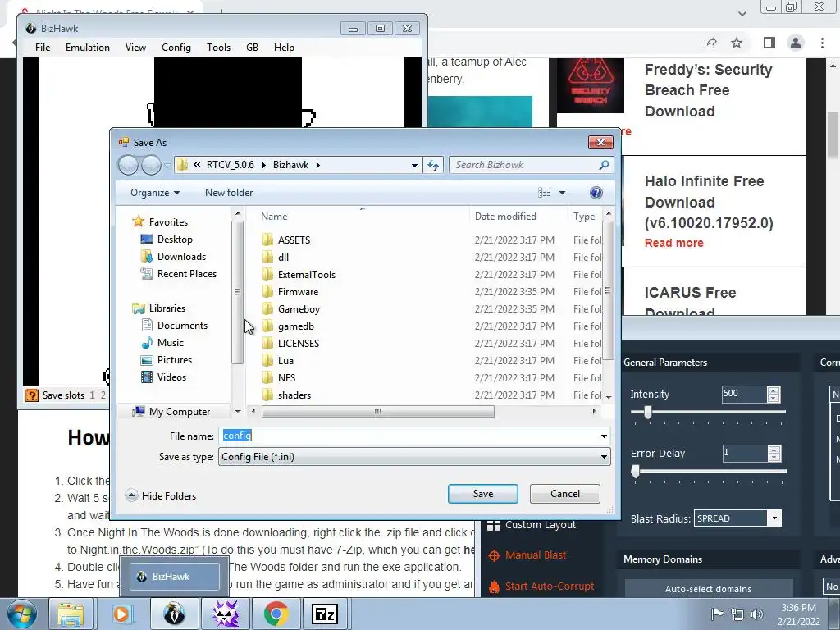The width and height of the screenshot is (840, 630).
Task: Select the gamedb folder name
Action: point(295,326)
